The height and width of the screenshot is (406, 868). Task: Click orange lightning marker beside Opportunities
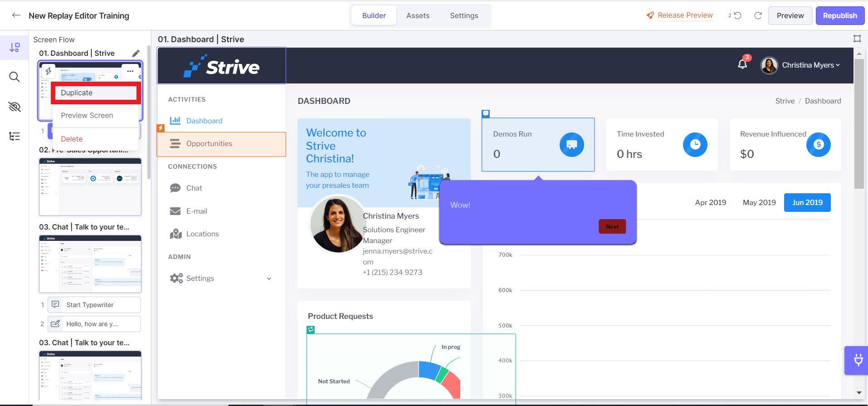tap(161, 128)
